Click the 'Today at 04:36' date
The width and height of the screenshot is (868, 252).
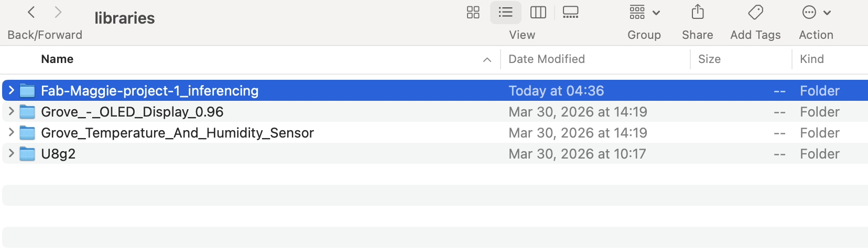point(556,91)
